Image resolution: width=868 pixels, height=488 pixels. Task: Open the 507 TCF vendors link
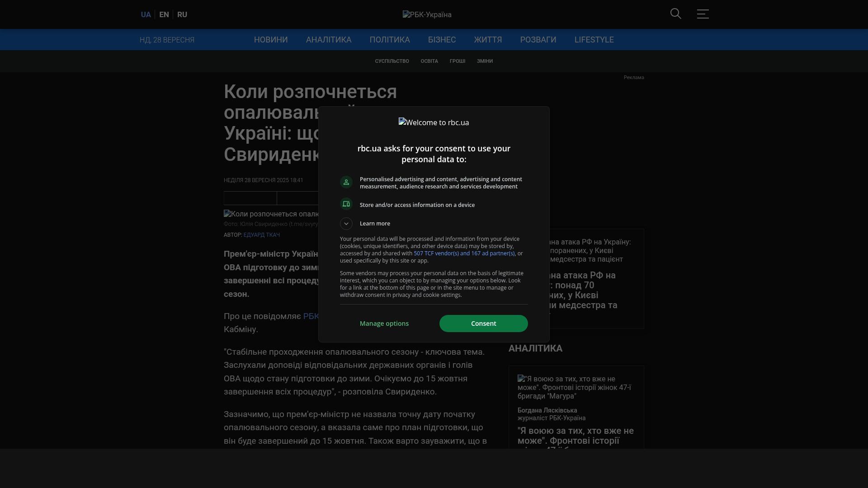464,253
